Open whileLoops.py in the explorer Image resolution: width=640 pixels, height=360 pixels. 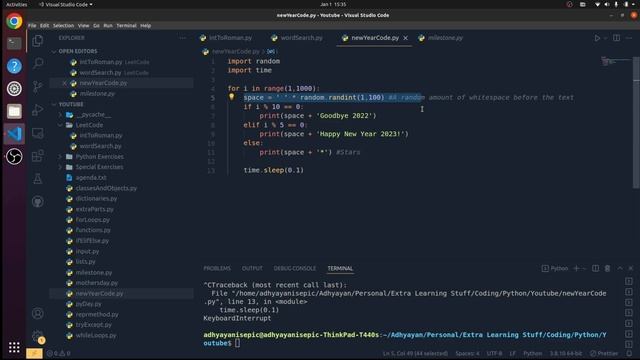pyautogui.click(x=96, y=335)
